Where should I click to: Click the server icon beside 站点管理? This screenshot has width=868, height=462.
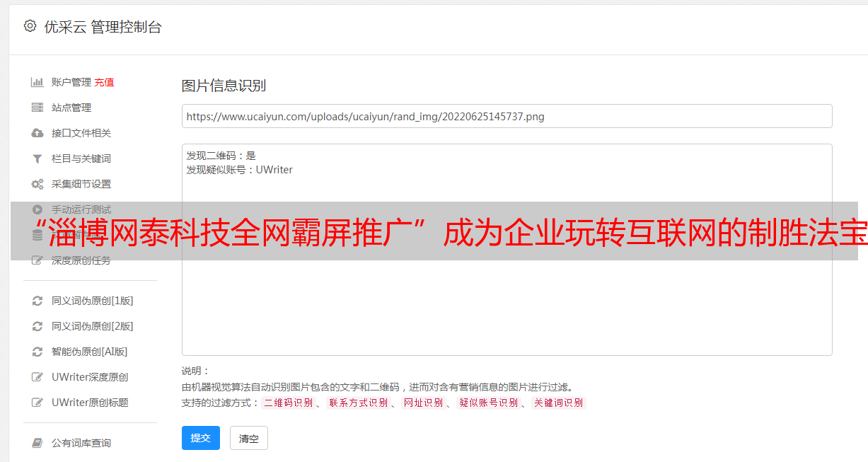pyautogui.click(x=37, y=108)
